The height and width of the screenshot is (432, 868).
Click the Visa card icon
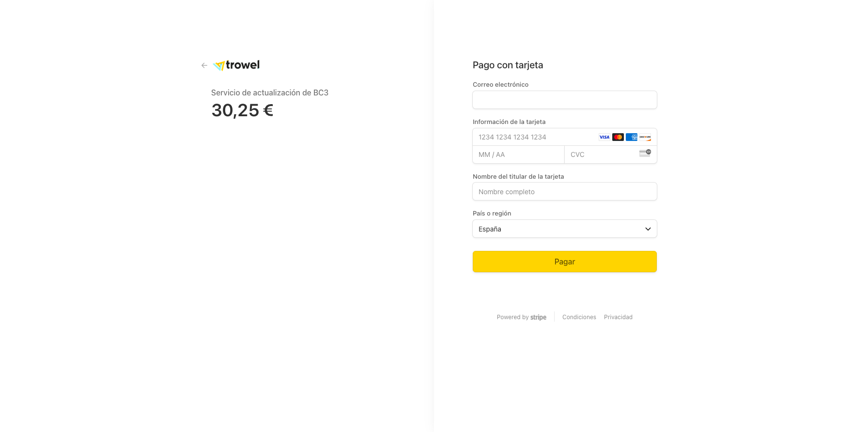[x=604, y=137]
